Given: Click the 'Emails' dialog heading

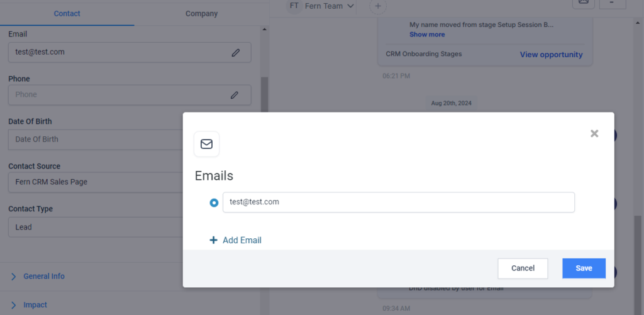Looking at the screenshot, I should coord(214,176).
